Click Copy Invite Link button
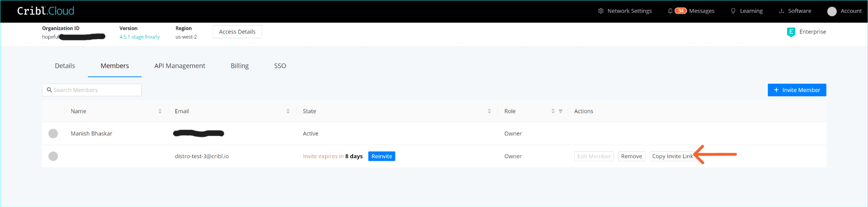The width and height of the screenshot is (868, 207). (672, 156)
